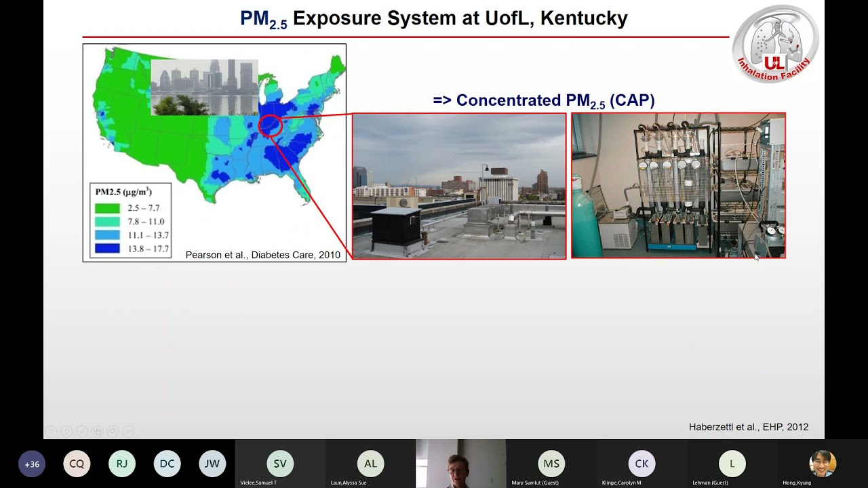Click the citation 'Haberzettl et al., EHP, 2012'
The width and height of the screenshot is (868, 488).
[749, 427]
